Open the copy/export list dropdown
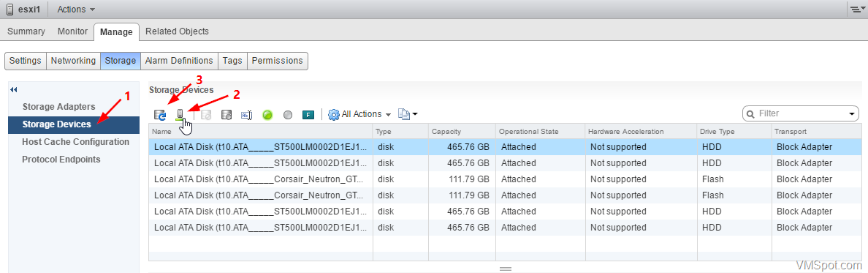Screen dimensions: 868x273 [408, 114]
